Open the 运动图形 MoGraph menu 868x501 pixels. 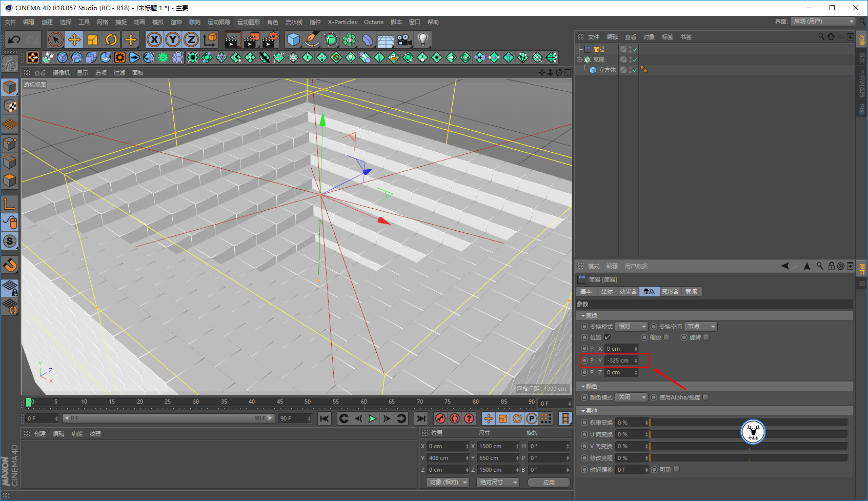pyautogui.click(x=249, y=22)
